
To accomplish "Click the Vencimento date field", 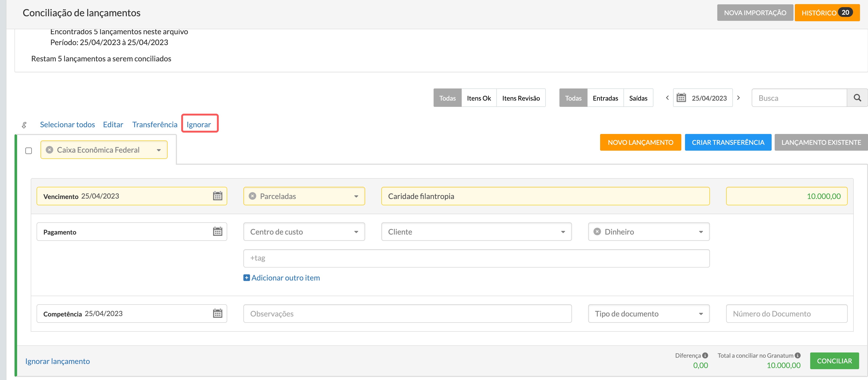I will tap(132, 196).
